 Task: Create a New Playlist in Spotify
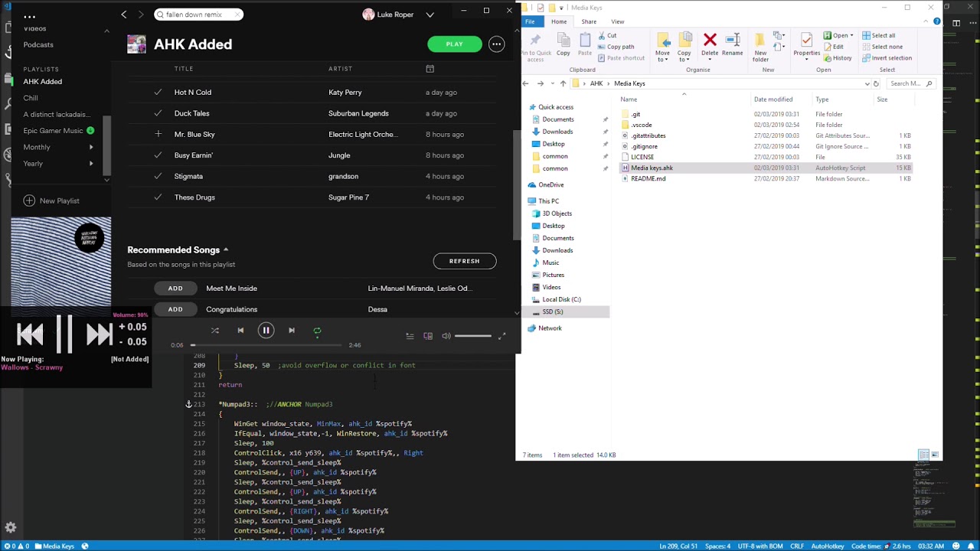coord(51,201)
